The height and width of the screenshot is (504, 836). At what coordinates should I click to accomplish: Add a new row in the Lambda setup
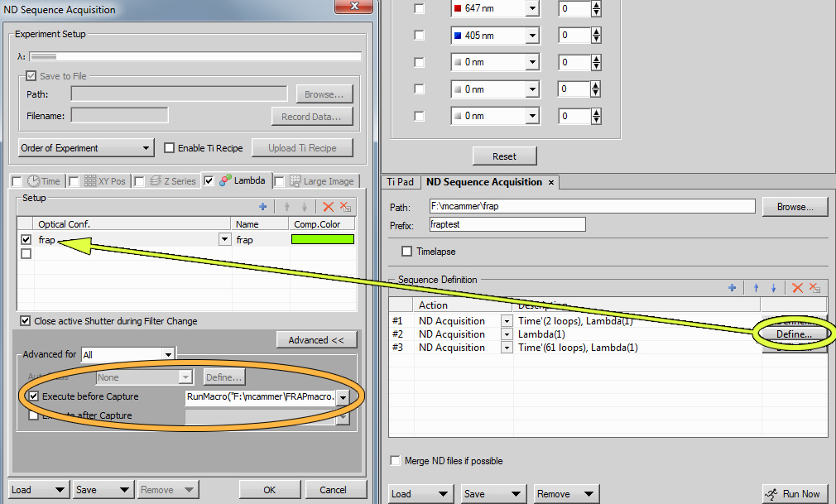click(x=263, y=207)
